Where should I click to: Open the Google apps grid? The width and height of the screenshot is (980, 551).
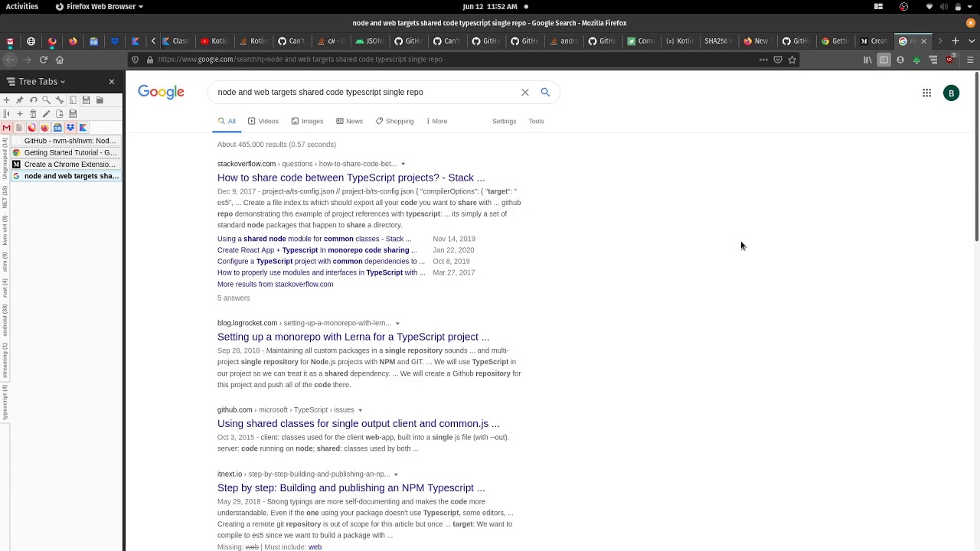tap(926, 93)
